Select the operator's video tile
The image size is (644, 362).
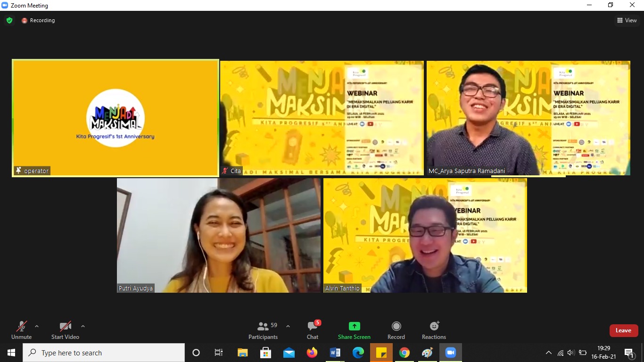coord(116,118)
